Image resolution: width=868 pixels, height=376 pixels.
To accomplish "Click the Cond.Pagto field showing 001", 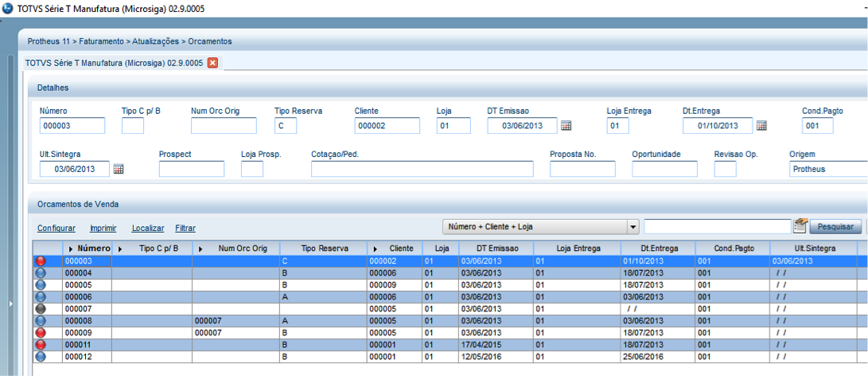I will pos(817,126).
